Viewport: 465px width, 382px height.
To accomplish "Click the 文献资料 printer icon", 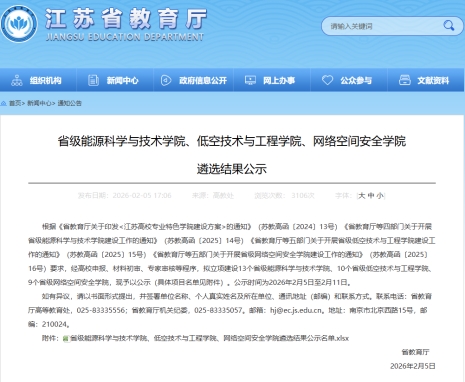I will click(x=405, y=80).
